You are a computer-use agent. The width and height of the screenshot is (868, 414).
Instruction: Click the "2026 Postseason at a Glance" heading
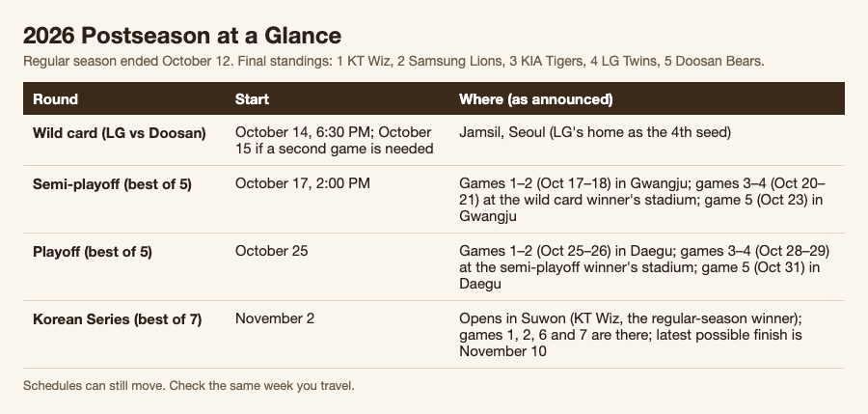(x=182, y=36)
